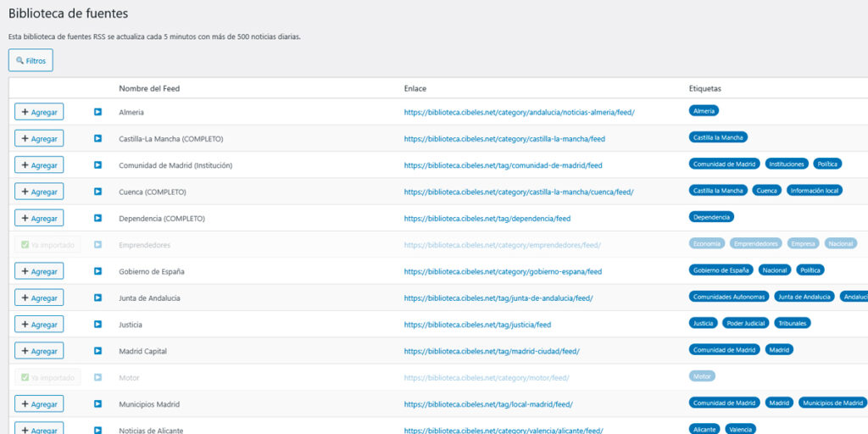The height and width of the screenshot is (434, 868).
Task: Open the preview icon for Justicia feed
Action: (97, 325)
